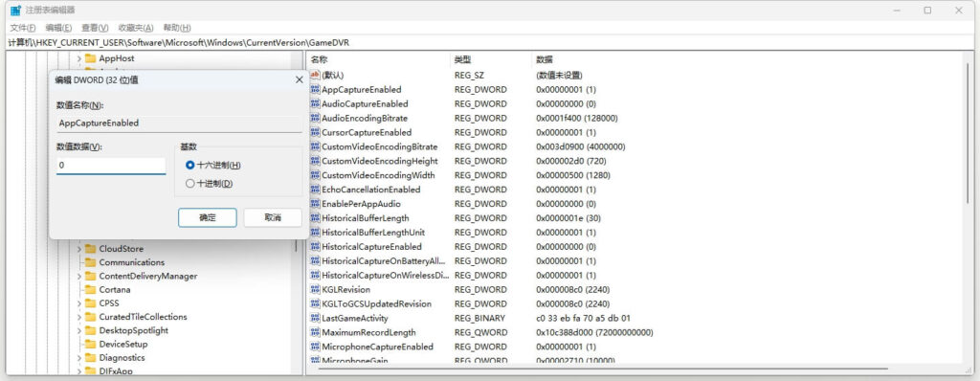Select the DeviceSetup folder icon

tap(90, 344)
